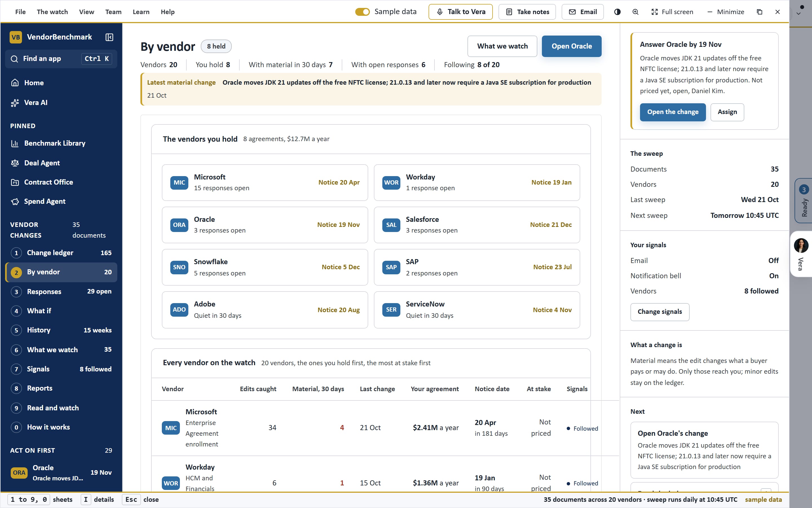Image resolution: width=812 pixels, height=508 pixels.
Task: Collapse the sidebar panel icon
Action: coord(109,37)
